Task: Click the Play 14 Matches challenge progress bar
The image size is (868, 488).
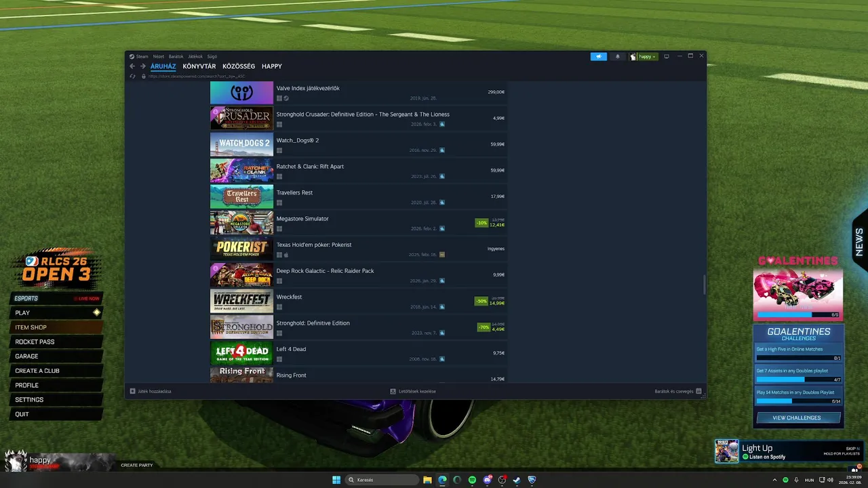Action: click(798, 401)
